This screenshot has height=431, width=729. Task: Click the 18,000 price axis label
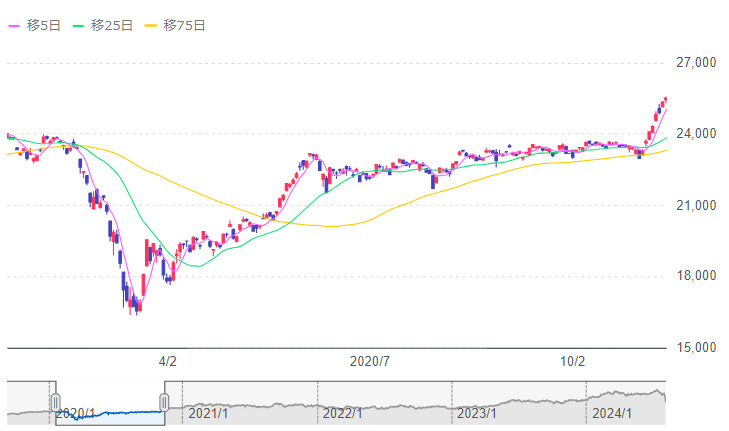point(697,276)
